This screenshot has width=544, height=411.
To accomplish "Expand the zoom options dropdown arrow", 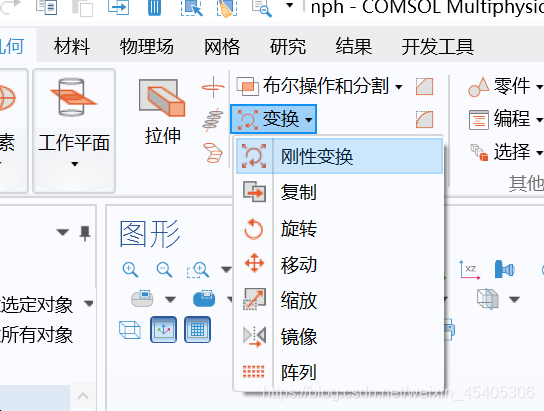I will pyautogui.click(x=226, y=269).
